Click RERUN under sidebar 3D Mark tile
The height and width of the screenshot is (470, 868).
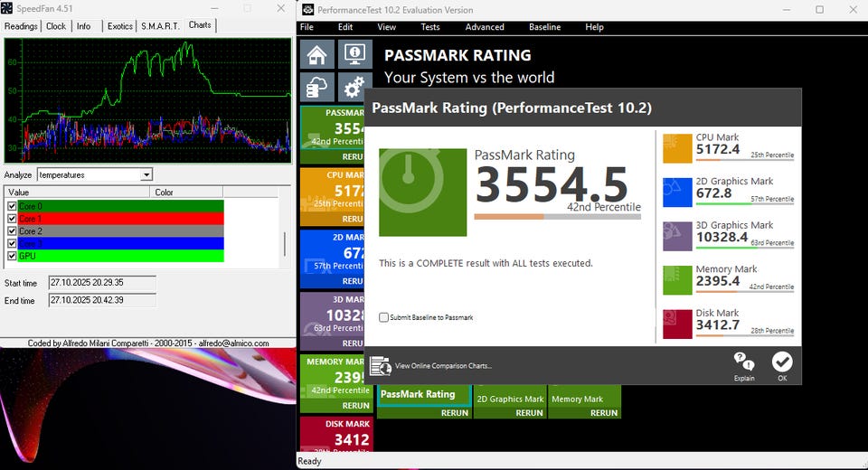(352, 343)
